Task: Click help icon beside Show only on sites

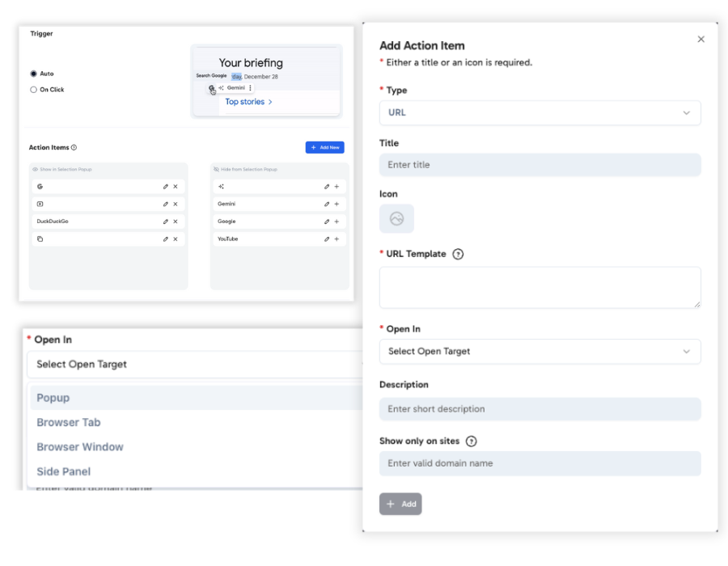Action: 472,441
